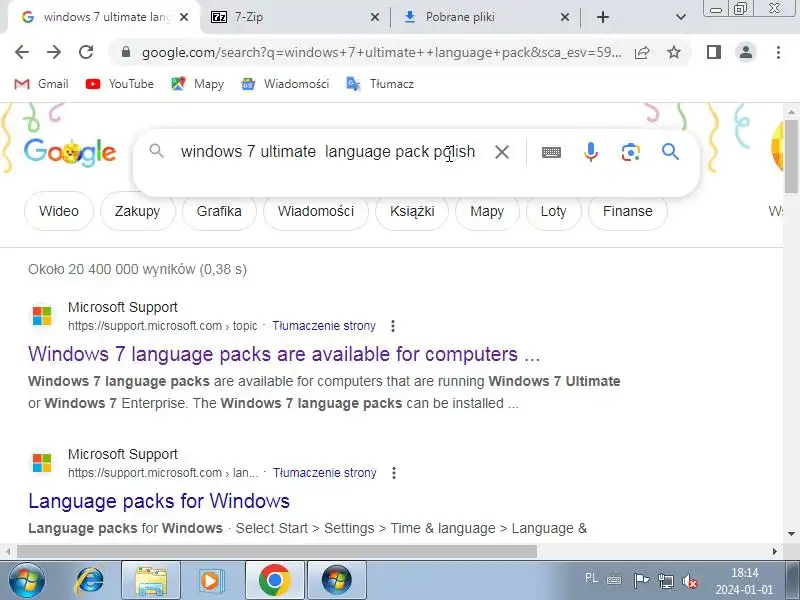
Task: Filter results by Finanse
Action: (x=628, y=211)
